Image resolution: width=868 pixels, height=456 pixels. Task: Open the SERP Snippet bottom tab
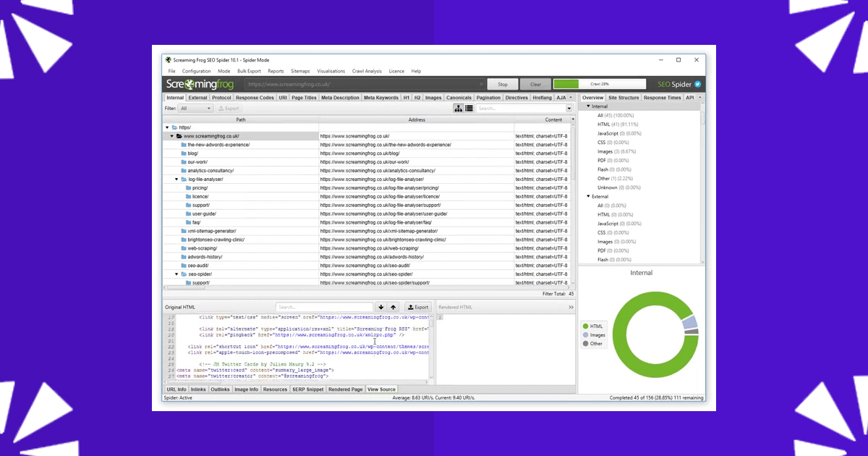tap(308, 389)
